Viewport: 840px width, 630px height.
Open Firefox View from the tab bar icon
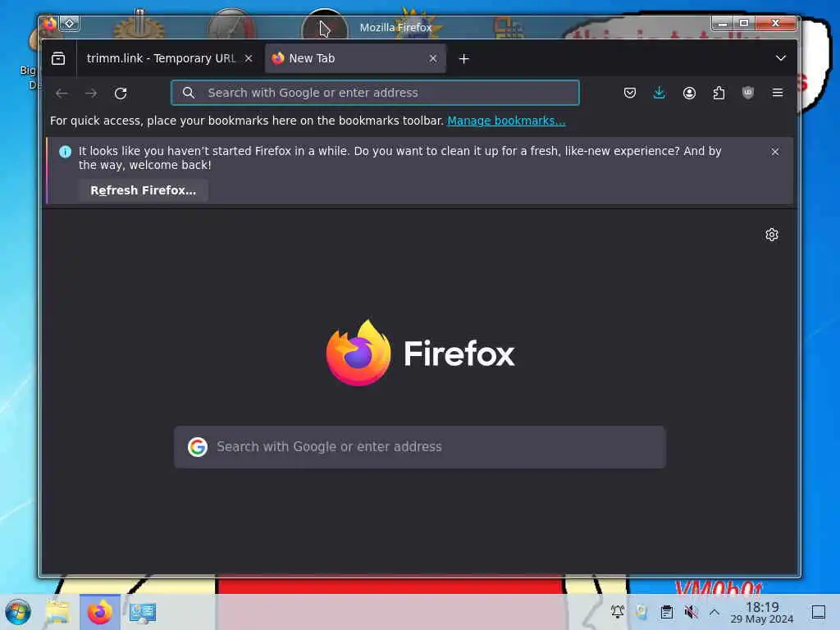tap(58, 58)
